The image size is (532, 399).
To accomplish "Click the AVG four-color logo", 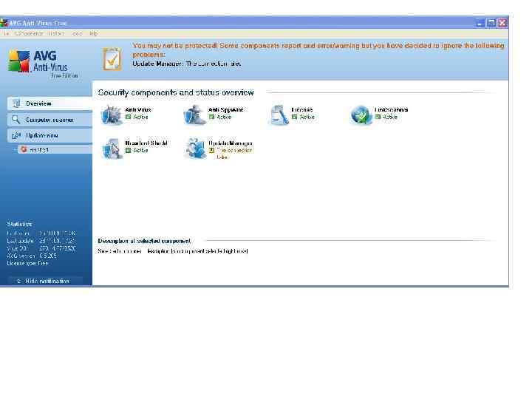I will (x=19, y=61).
